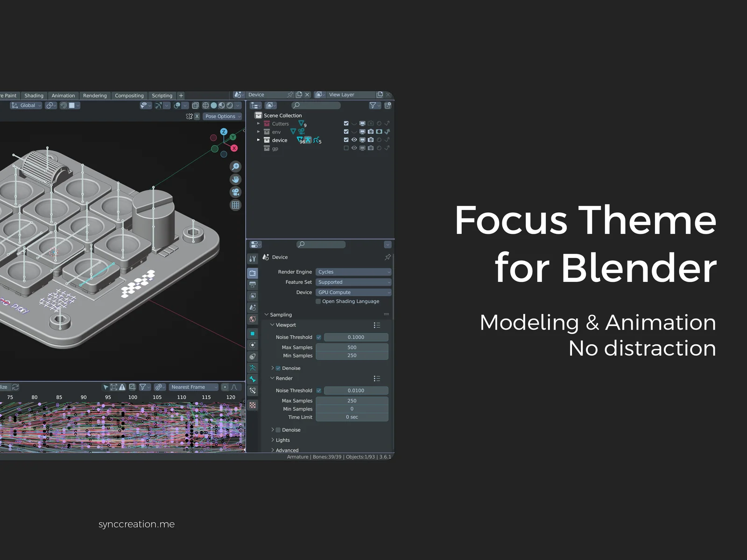Click the add workspace plus button

181,96
